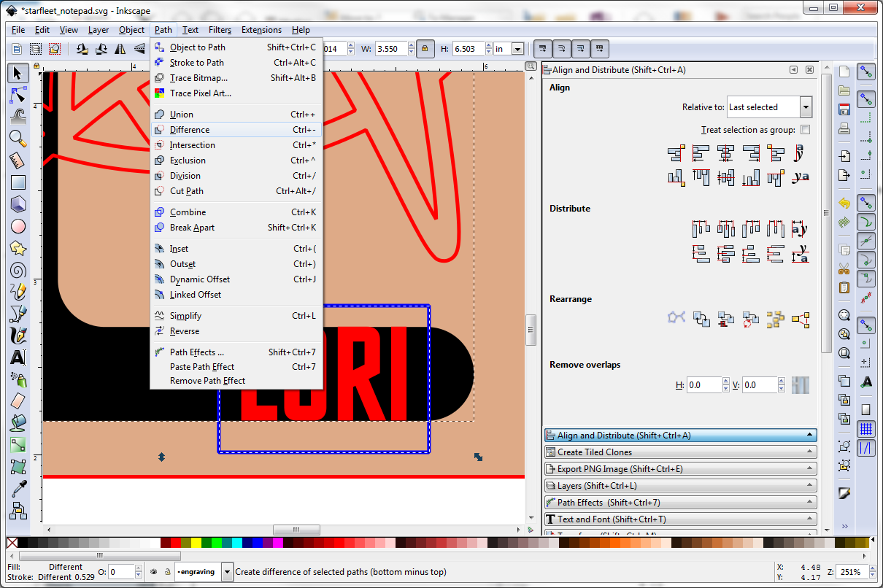Click the Print document icon

pos(844,128)
